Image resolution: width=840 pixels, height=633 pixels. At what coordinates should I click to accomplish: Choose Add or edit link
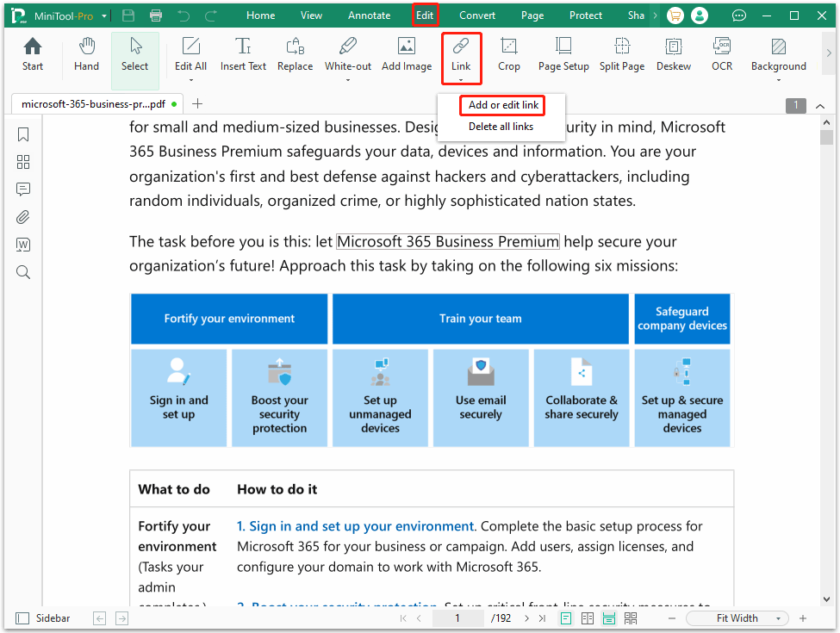pyautogui.click(x=502, y=105)
